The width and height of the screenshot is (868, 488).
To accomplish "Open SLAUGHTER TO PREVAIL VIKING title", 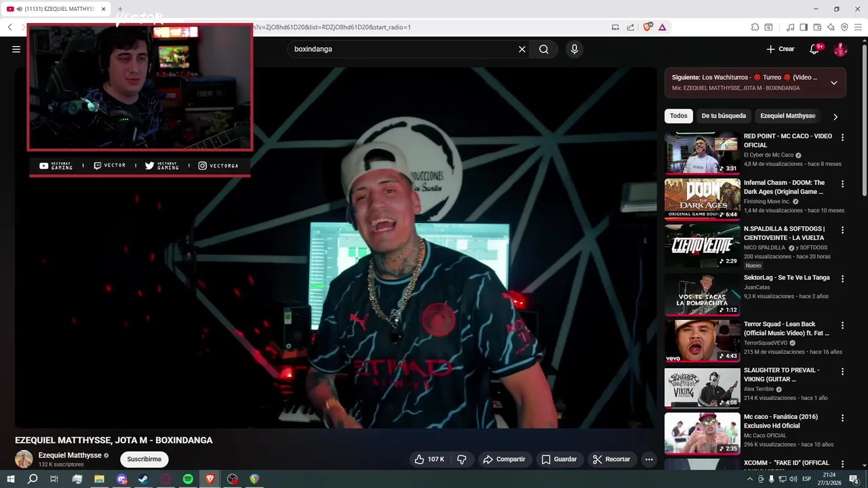I will click(x=781, y=375).
